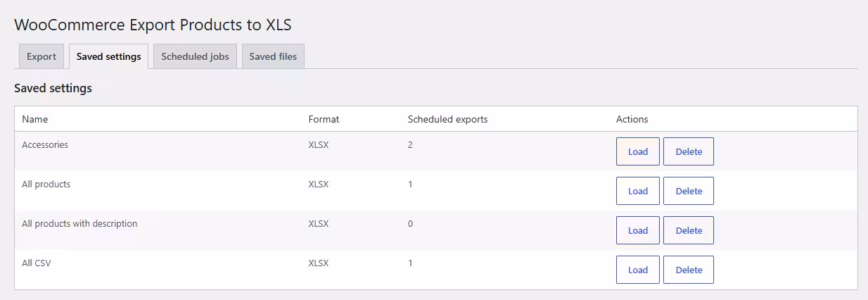Image resolution: width=868 pixels, height=300 pixels.
Task: Load the All CSV setting
Action: tap(638, 270)
